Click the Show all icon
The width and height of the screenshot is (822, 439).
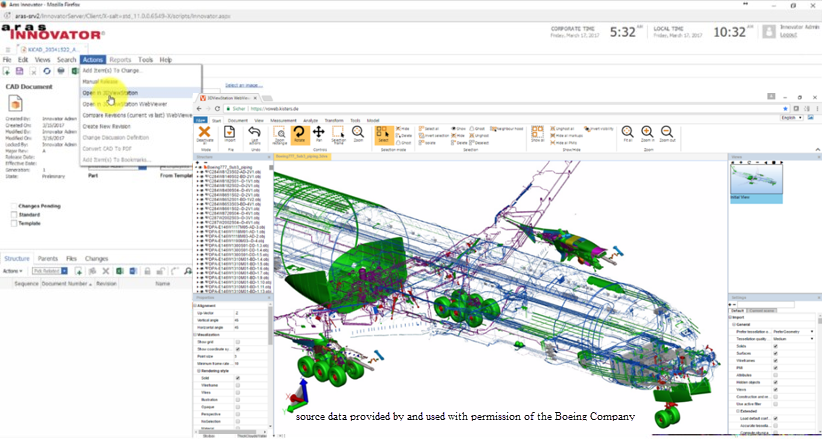(x=537, y=134)
